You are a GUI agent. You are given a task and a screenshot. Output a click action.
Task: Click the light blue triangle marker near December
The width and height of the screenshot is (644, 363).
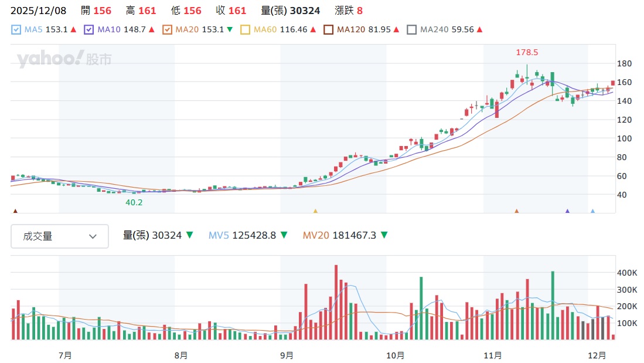(592, 211)
